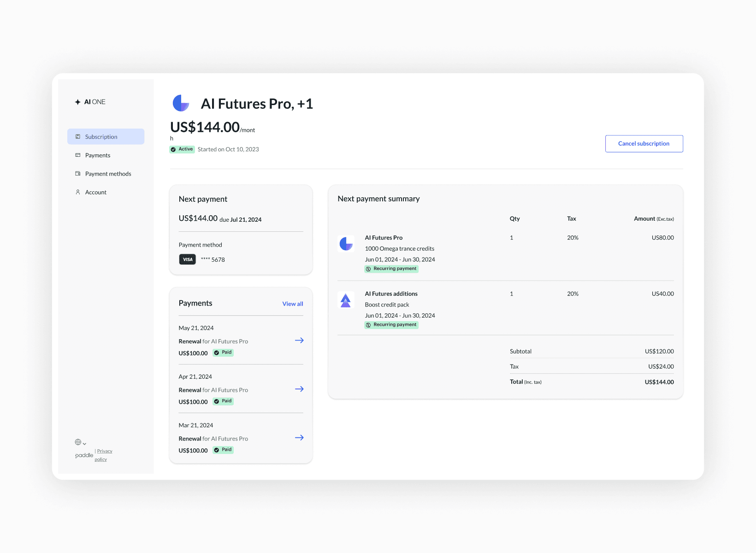Click the Account person icon

(78, 192)
